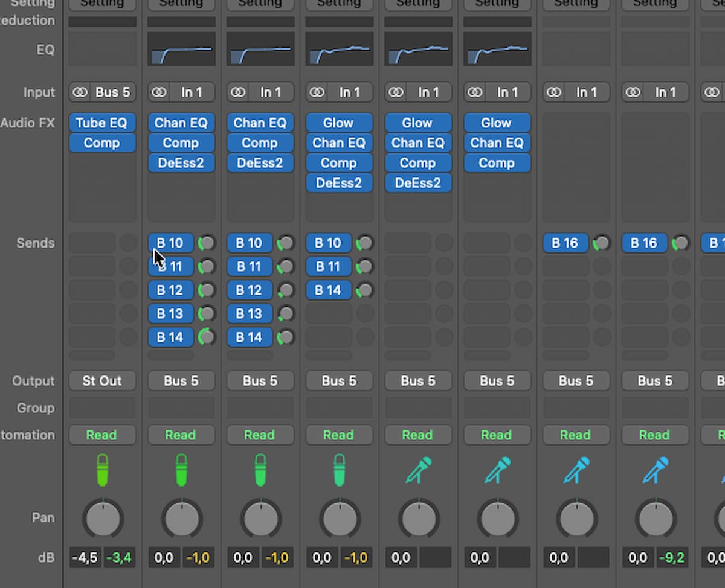Screen dimensions: 725x588
Task: Open the Read automation menu on the strip peaking at -9,2
Action: (656, 435)
